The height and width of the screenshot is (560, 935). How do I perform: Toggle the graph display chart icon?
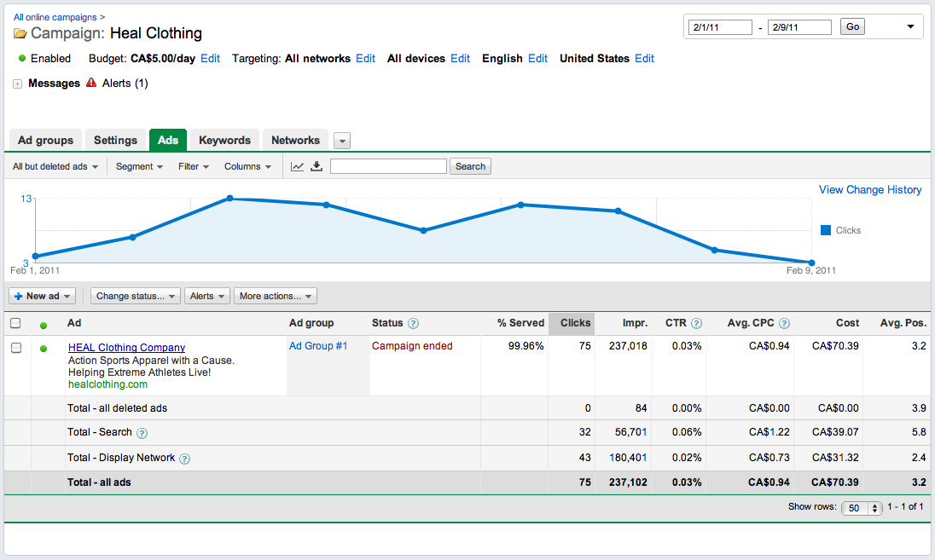tap(297, 166)
